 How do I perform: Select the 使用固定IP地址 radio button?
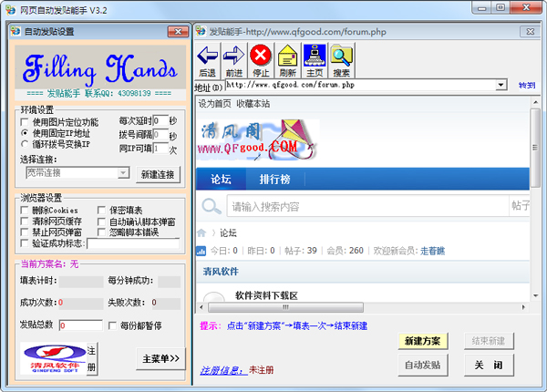(x=25, y=133)
